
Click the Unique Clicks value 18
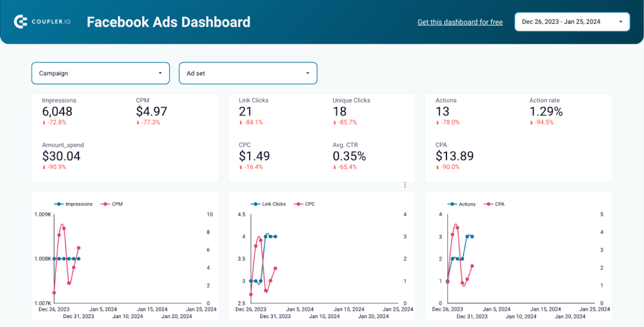340,111
